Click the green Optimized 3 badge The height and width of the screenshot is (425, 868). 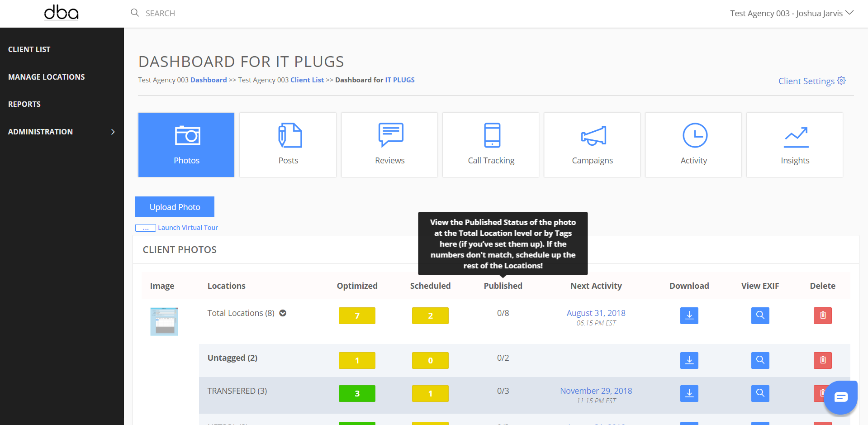[357, 393]
